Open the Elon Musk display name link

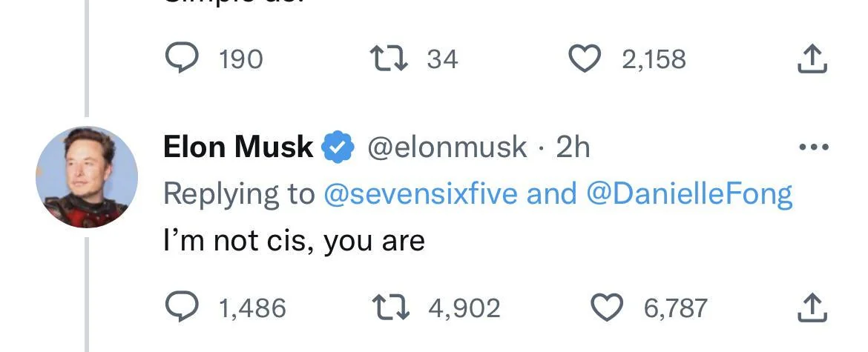(238, 147)
